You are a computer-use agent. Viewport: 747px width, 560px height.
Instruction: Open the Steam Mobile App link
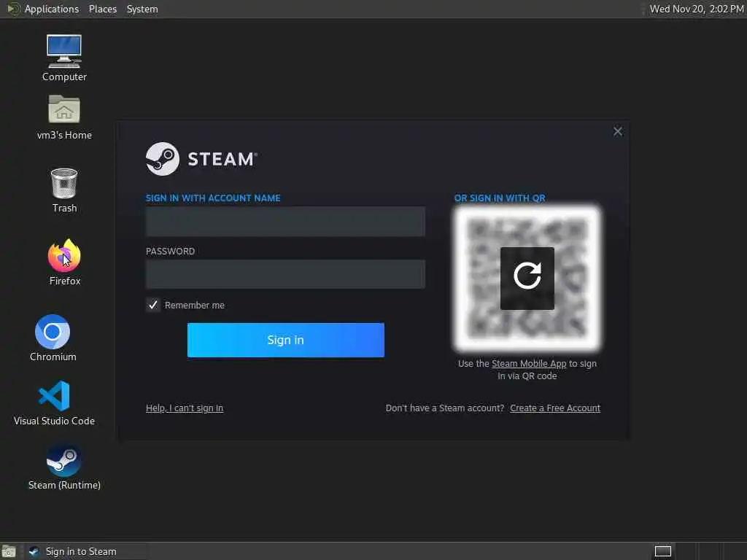tap(529, 364)
